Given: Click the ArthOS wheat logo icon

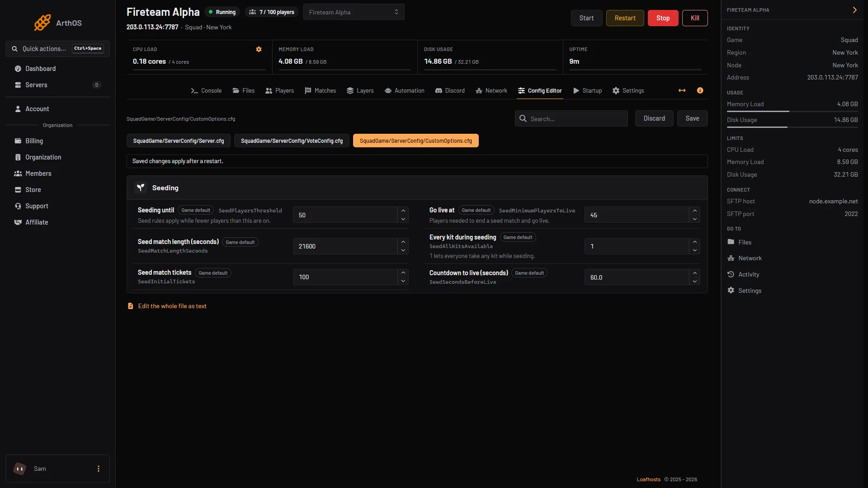Looking at the screenshot, I should [x=42, y=23].
